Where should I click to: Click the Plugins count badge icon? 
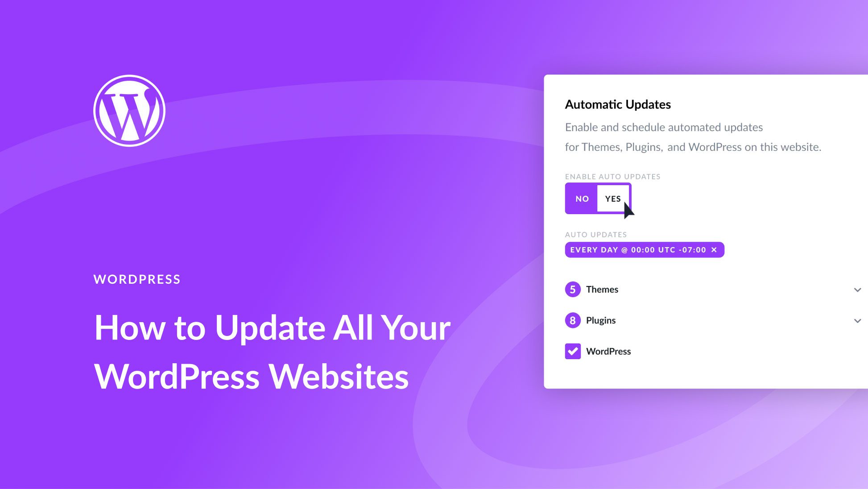click(572, 320)
